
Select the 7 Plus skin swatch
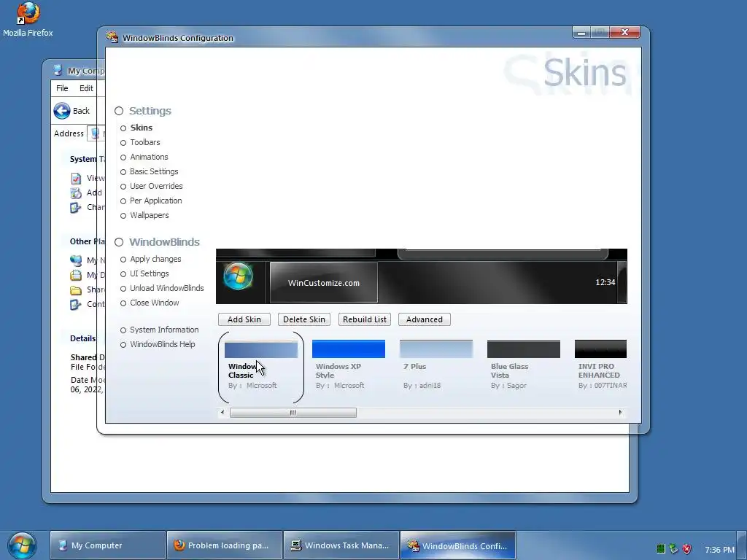point(436,349)
